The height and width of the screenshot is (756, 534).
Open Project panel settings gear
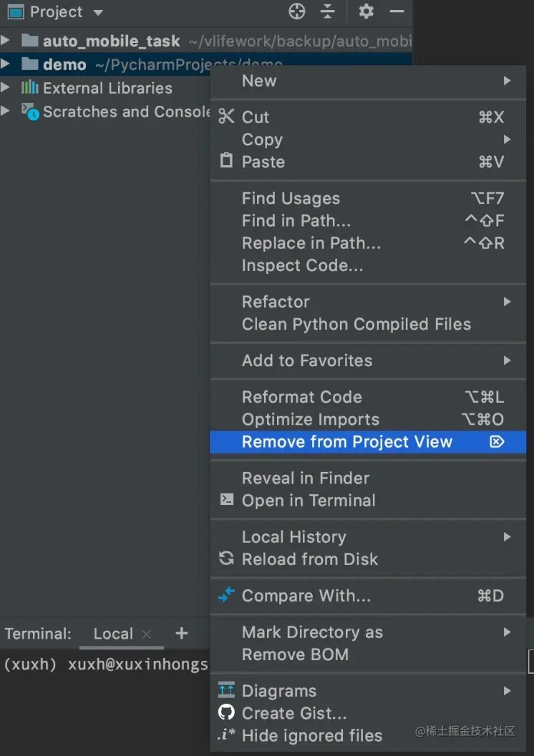tap(366, 11)
